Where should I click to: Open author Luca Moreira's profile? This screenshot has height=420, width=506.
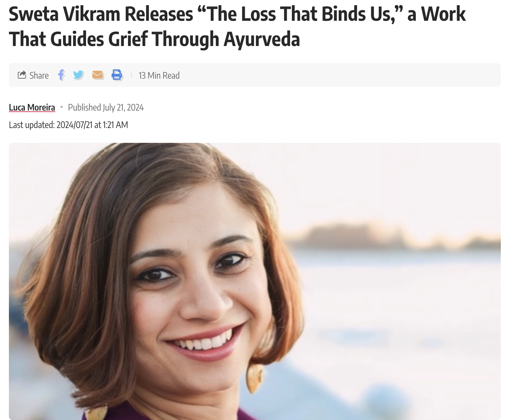pos(32,107)
